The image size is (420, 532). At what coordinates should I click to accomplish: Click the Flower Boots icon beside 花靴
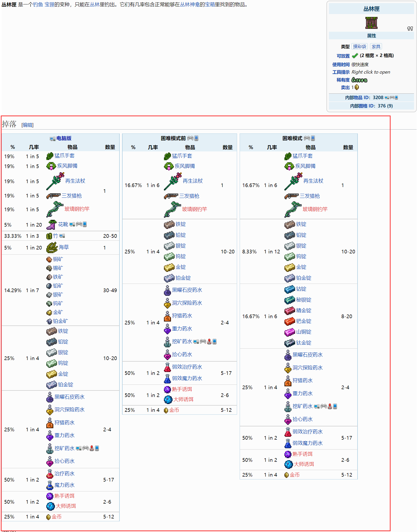click(51, 225)
